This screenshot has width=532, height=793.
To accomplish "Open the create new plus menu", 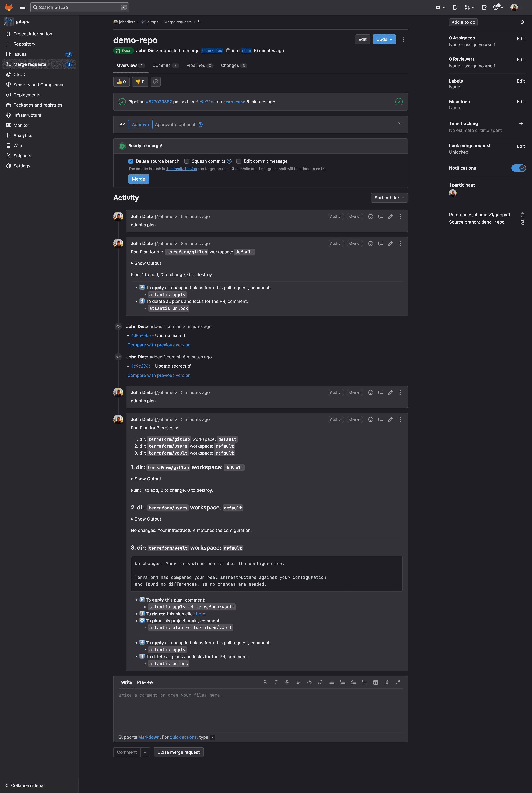I will click(440, 7).
